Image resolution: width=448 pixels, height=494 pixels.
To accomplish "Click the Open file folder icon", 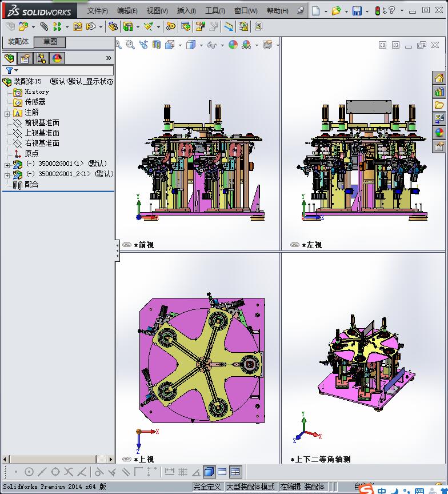I will 336,11.
